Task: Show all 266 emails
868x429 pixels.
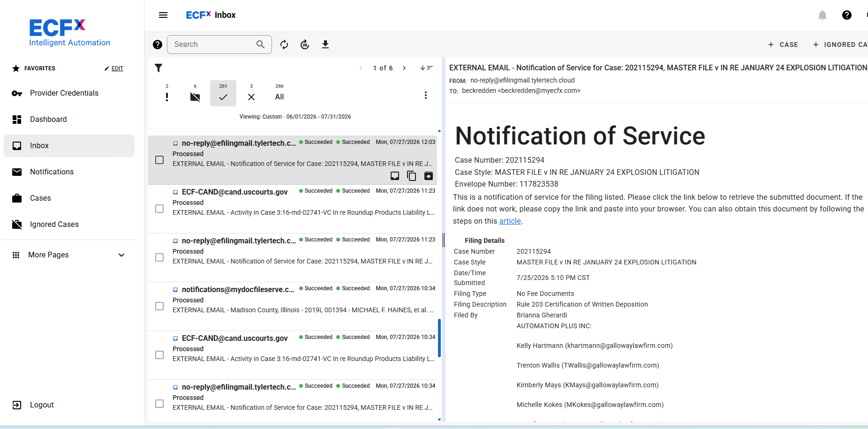Action: [279, 93]
